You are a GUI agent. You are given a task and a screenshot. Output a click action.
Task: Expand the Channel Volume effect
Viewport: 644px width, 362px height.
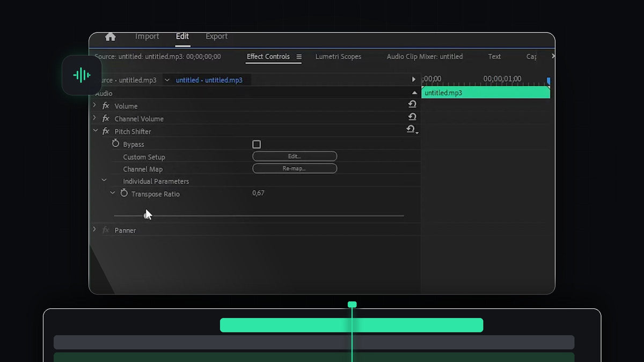click(x=95, y=118)
